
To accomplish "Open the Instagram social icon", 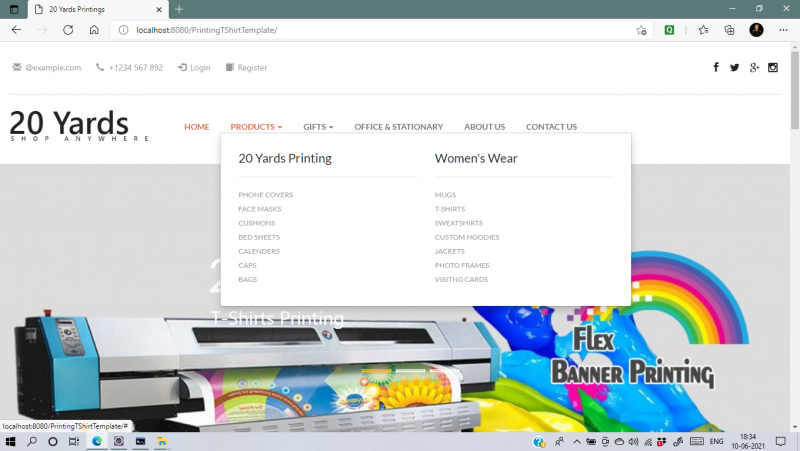I will tap(773, 67).
